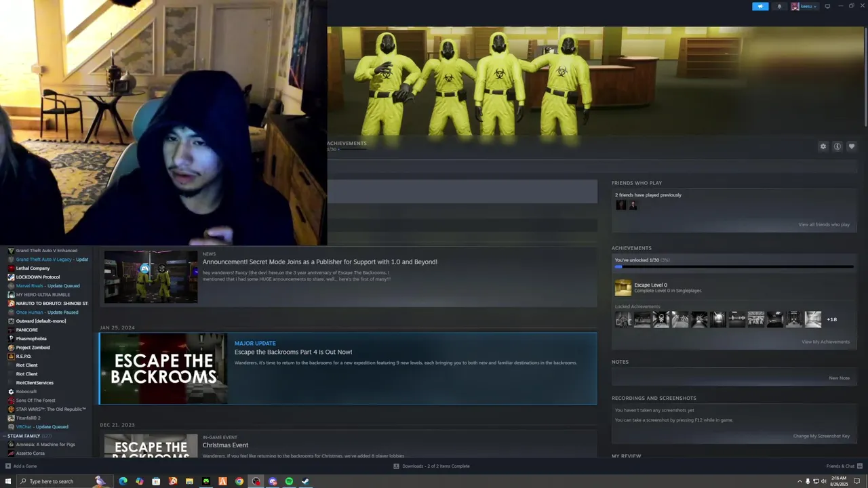Select Robocraft in library list
This screenshot has height=488, width=868.
(x=26, y=392)
